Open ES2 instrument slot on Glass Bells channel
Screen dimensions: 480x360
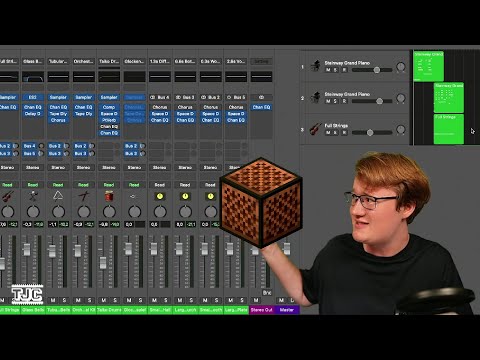(x=33, y=97)
